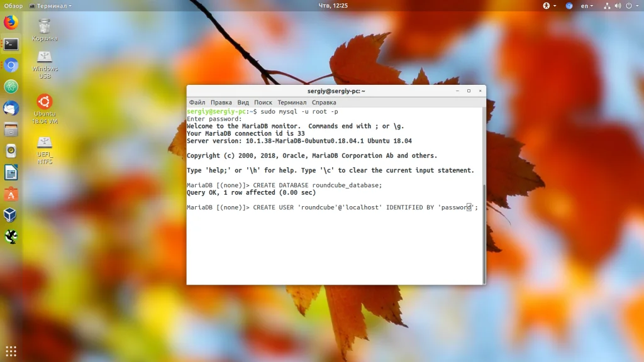Click the terminal vertical scrollbar

pos(484,234)
